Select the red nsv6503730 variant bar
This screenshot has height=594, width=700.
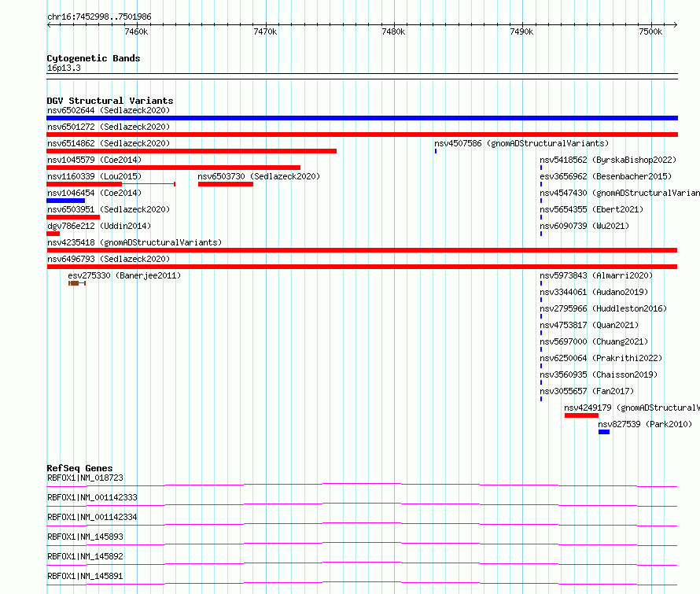click(226, 184)
